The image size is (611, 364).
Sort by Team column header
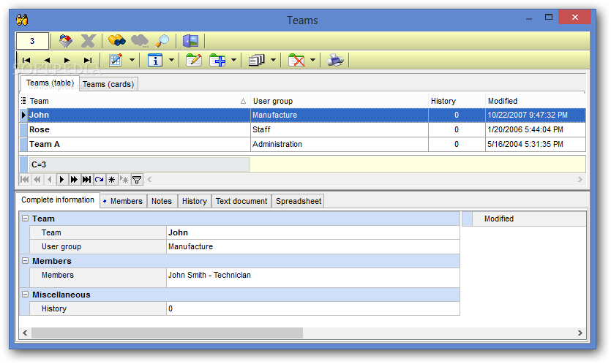coord(138,101)
